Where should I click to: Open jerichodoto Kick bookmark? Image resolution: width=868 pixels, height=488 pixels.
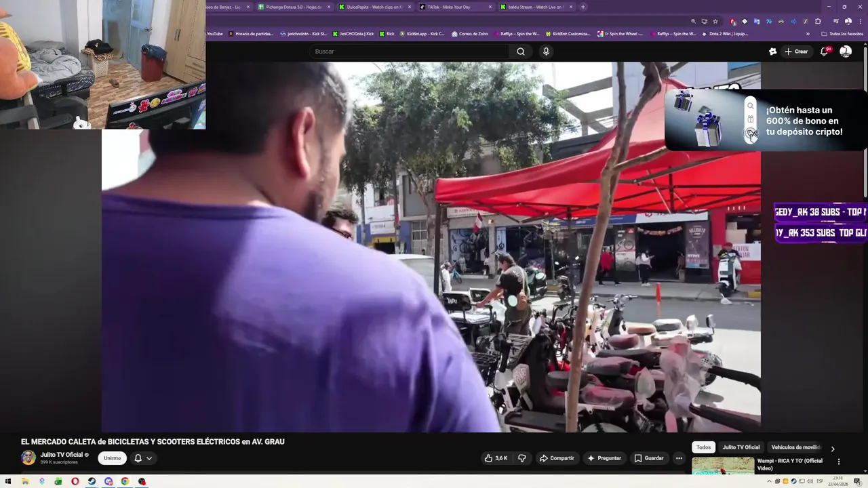303,33
